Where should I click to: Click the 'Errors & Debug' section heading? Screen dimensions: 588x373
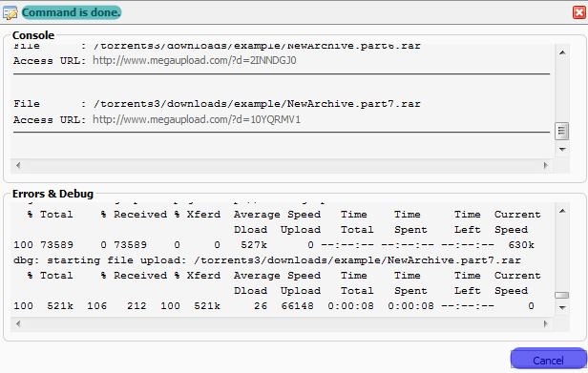(52, 194)
